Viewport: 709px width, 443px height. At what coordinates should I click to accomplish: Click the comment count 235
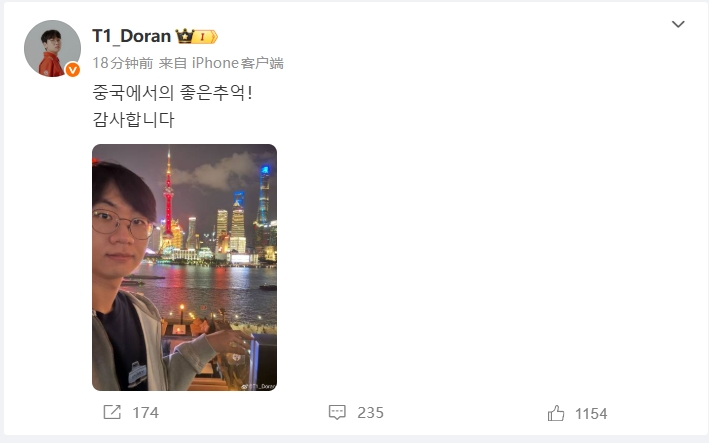370,413
